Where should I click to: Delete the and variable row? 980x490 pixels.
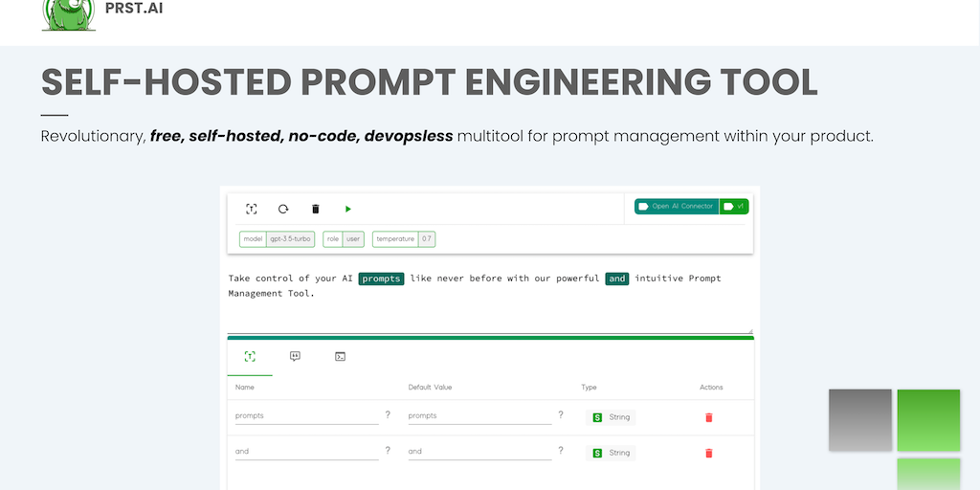coord(709,453)
